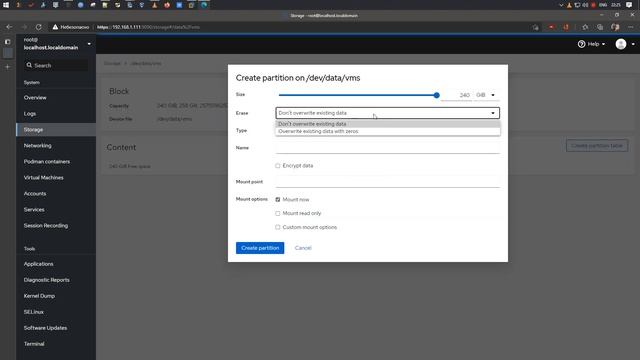This screenshot has width=640, height=360.
Task: Click the Cockpit sidebar Search field
Action: (x=56, y=65)
